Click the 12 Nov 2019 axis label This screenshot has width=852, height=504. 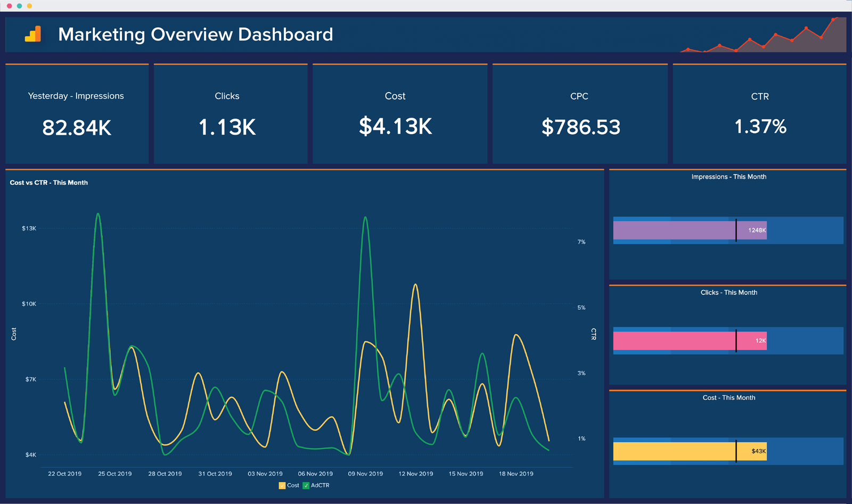pyautogui.click(x=416, y=474)
